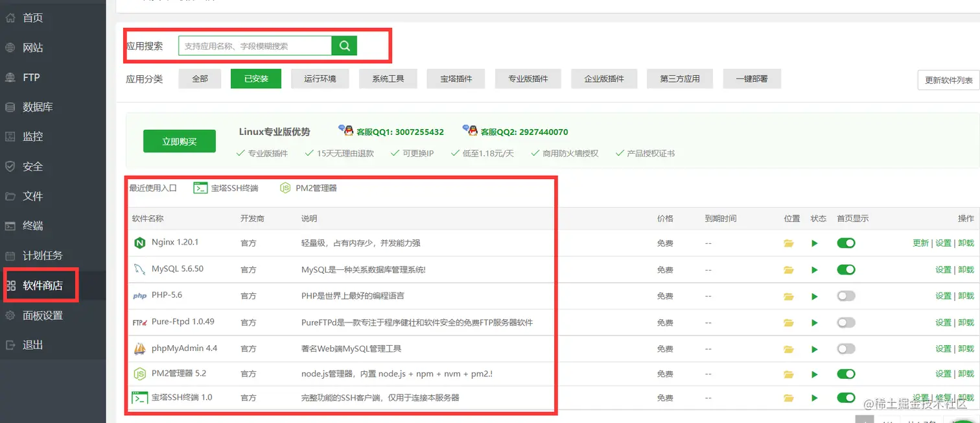Image resolution: width=980 pixels, height=423 pixels.
Task: Open the phpMyAdmin row folder icon
Action: 789,349
